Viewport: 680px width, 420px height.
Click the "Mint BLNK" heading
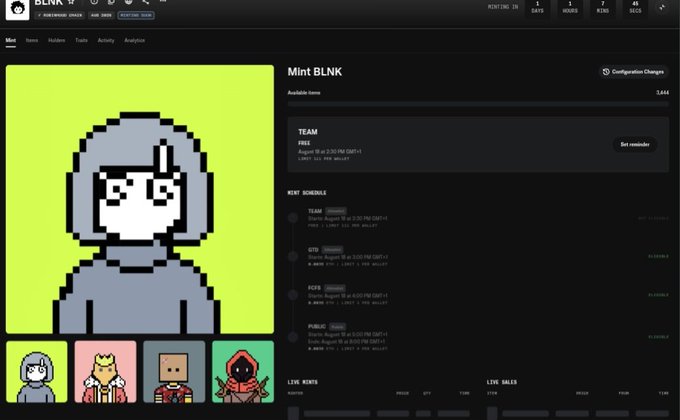(x=314, y=72)
